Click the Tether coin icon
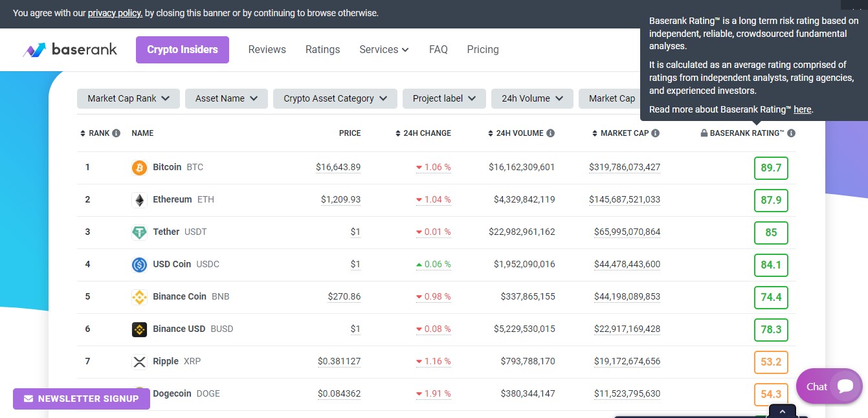Viewport: 868px width, 418px height. coord(139,232)
